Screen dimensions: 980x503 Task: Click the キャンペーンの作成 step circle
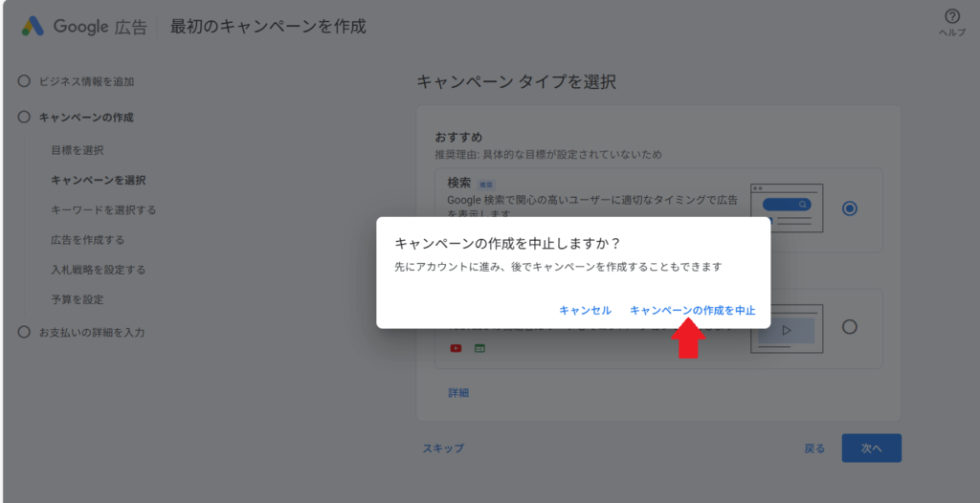24,117
